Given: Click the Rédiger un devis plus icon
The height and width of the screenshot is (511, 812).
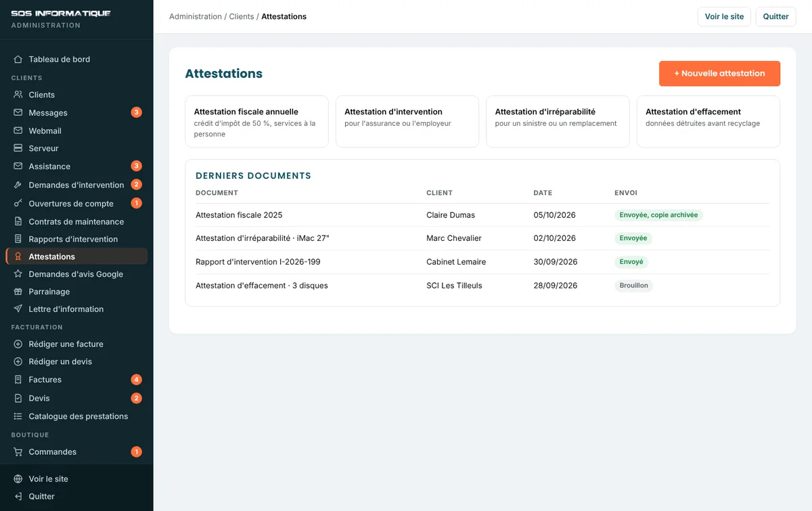Looking at the screenshot, I should tap(18, 361).
